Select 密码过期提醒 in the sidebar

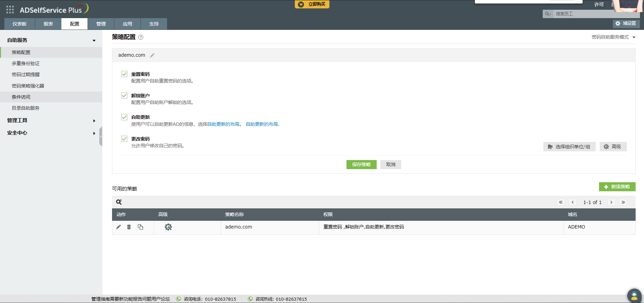(51, 74)
